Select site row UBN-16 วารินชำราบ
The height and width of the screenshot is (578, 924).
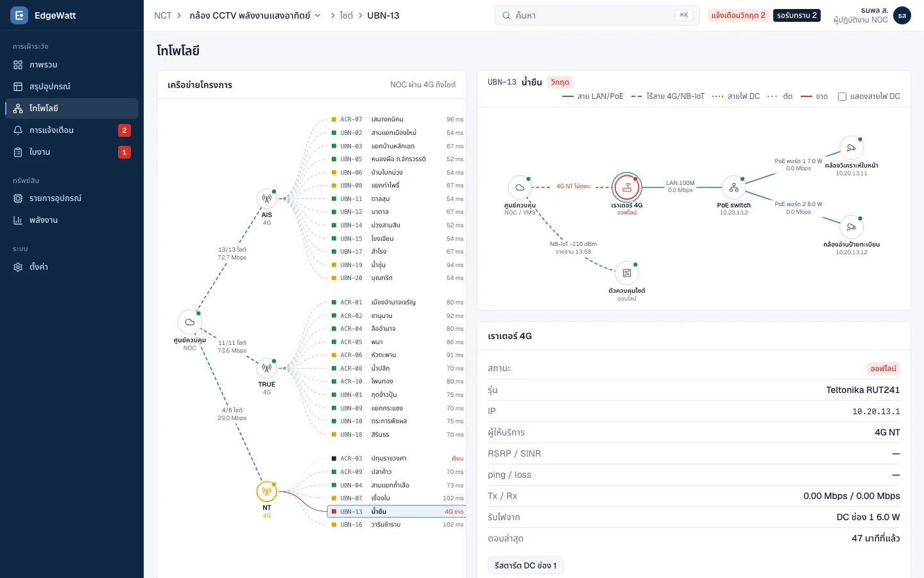pos(397,525)
